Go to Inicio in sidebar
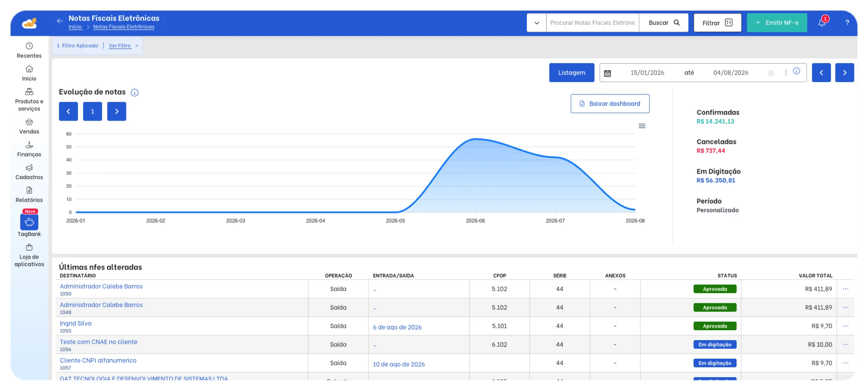Viewport: 868px width, 390px height. click(29, 73)
